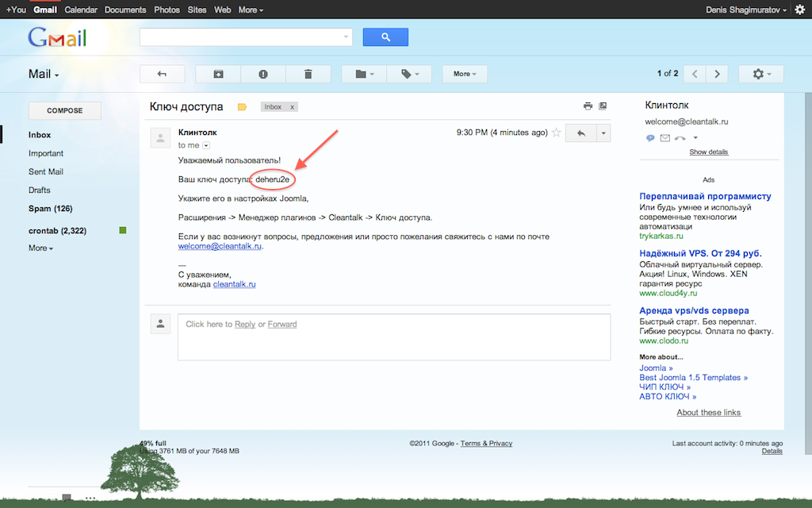The height and width of the screenshot is (508, 812).
Task: Open the settings gear dropdown in the toolbar
Action: (760, 74)
